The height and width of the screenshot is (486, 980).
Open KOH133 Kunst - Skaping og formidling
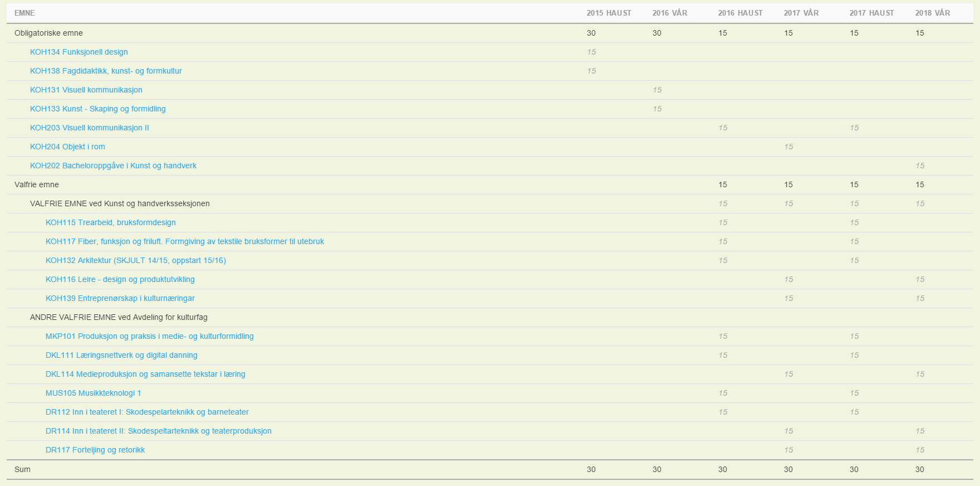pyautogui.click(x=98, y=109)
